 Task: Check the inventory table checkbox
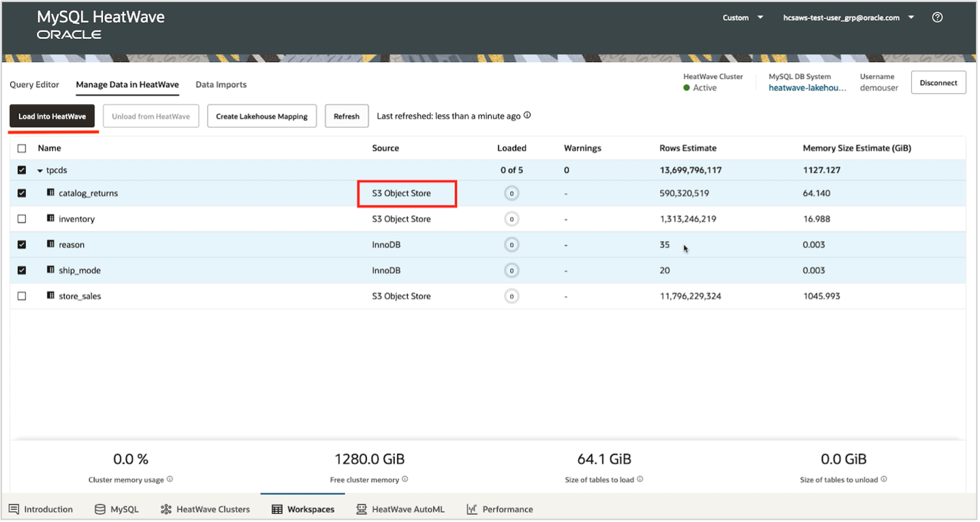[x=21, y=219]
